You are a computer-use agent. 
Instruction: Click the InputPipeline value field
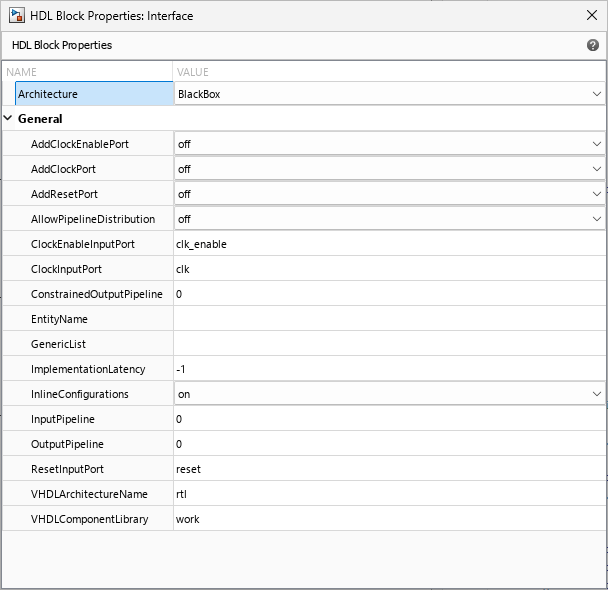tap(388, 419)
